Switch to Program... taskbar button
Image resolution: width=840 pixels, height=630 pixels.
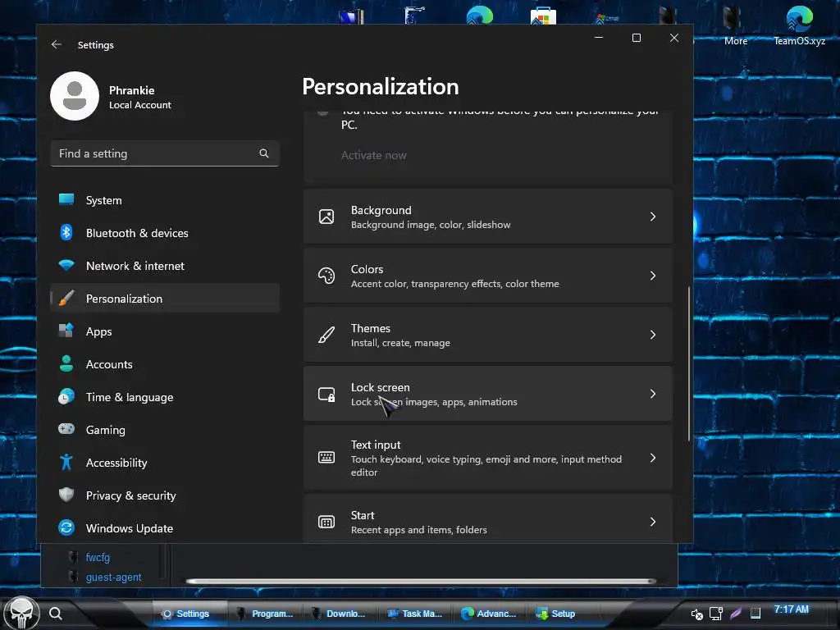[x=267, y=614]
